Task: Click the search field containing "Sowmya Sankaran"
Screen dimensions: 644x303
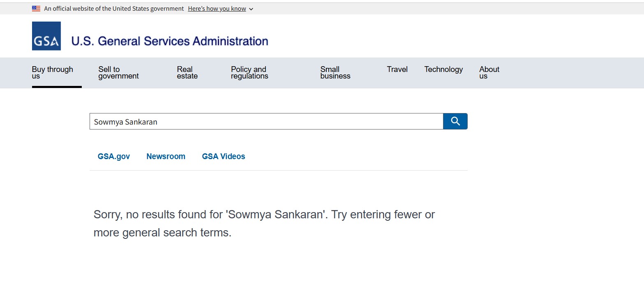Action: (266, 122)
